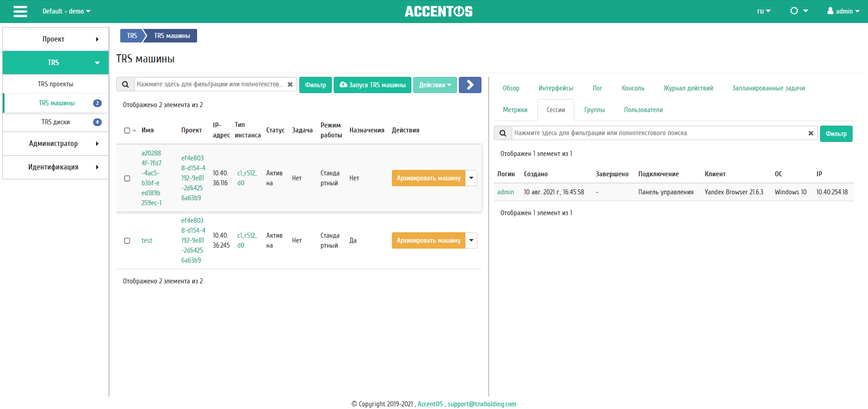Open the Метрики tab
The height and width of the screenshot is (409, 868).
click(x=515, y=110)
